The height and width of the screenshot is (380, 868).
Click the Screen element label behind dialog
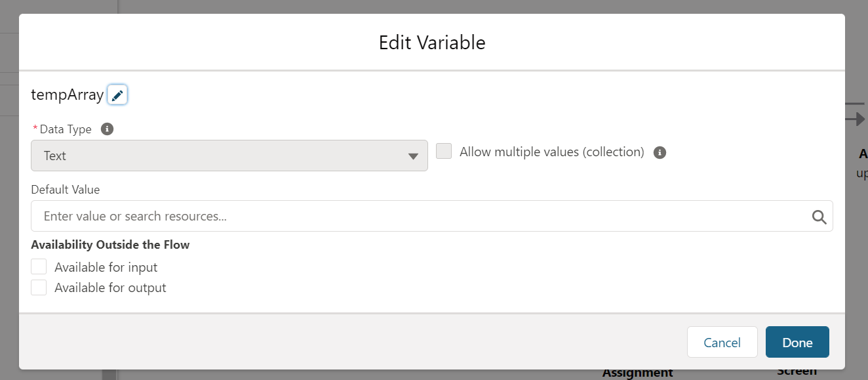point(797,371)
